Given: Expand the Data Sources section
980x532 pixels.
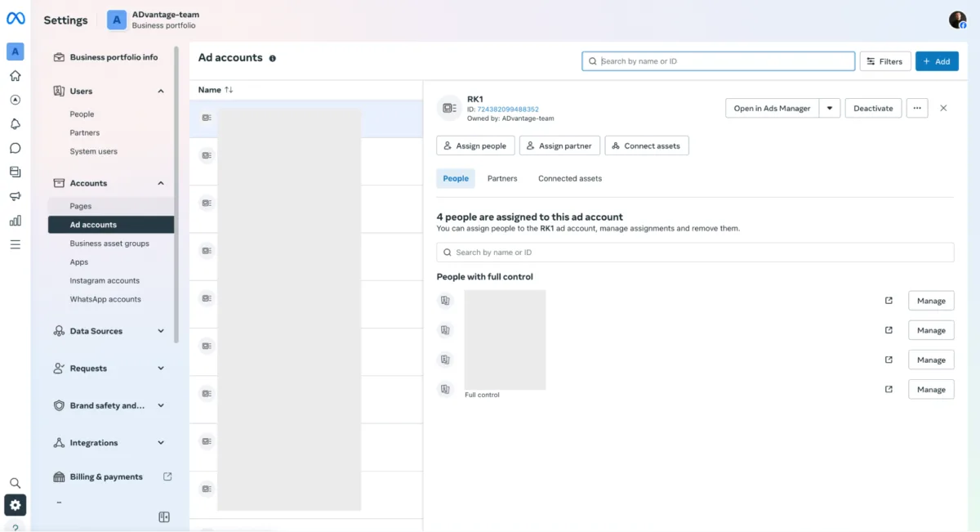Looking at the screenshot, I should (x=161, y=331).
